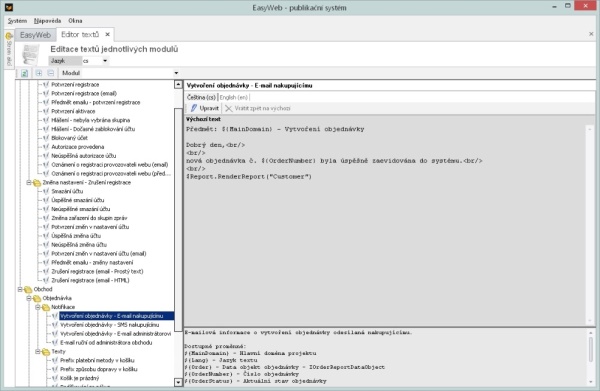Collapse the Notifikace tree node
The image size is (600, 391).
[38, 307]
